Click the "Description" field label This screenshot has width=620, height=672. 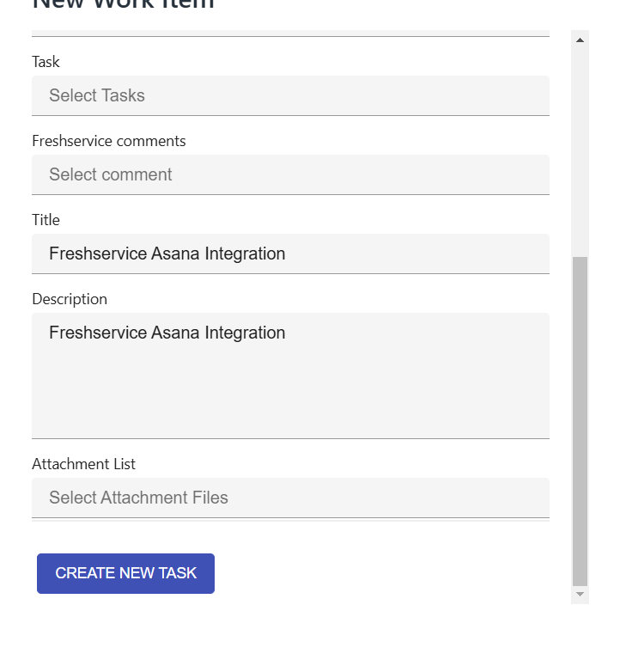[70, 299]
